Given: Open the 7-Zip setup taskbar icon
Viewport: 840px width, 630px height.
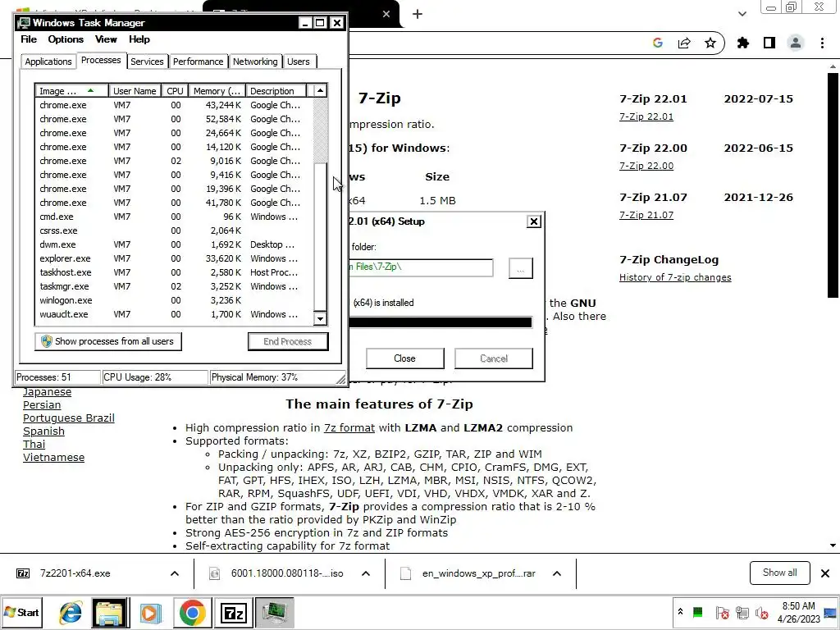Looking at the screenshot, I should [x=233, y=612].
